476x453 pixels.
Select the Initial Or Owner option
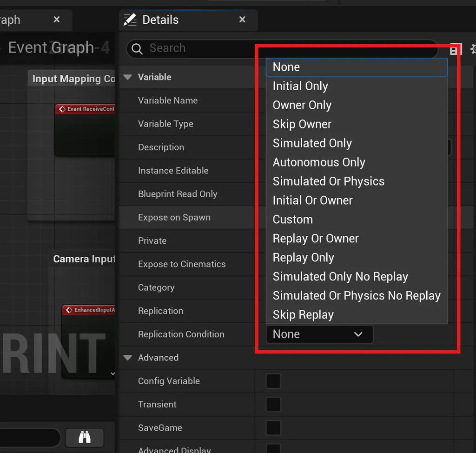pos(357,200)
